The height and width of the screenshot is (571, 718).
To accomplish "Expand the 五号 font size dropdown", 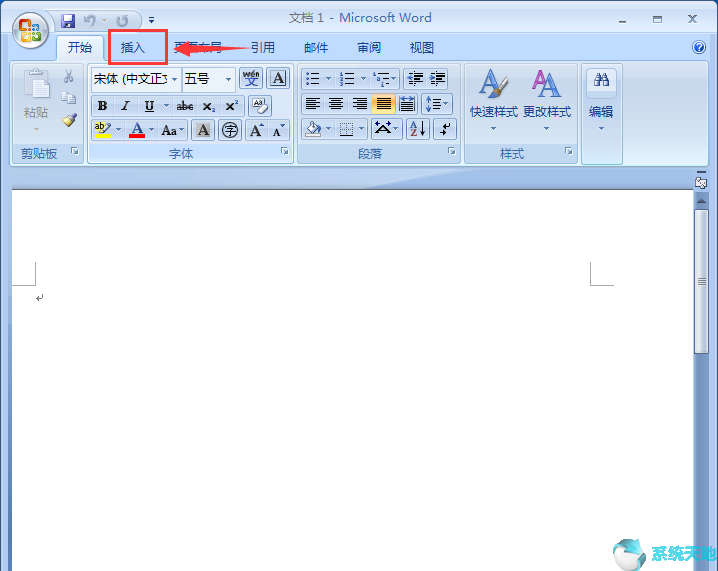I will [228, 80].
